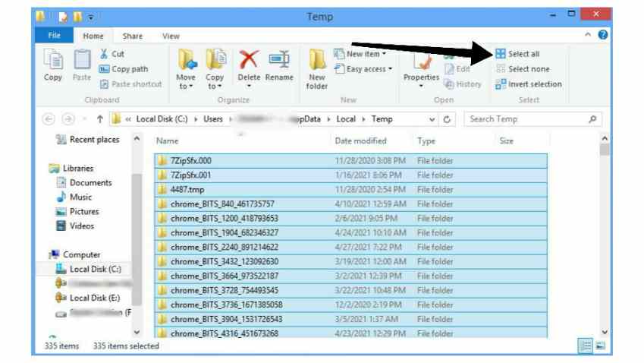Click Local Disk (C:) in address bar
644x363 pixels.
[x=162, y=119]
